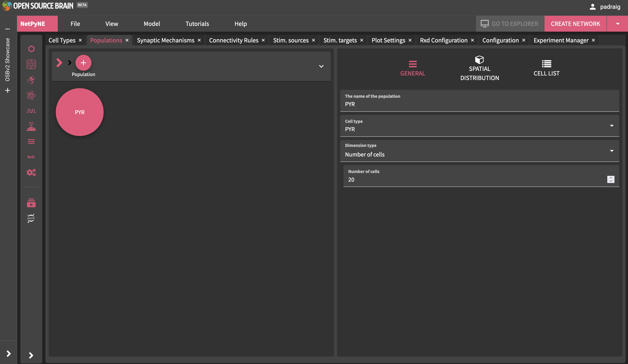Add new workspace item with plus icon

(8, 90)
